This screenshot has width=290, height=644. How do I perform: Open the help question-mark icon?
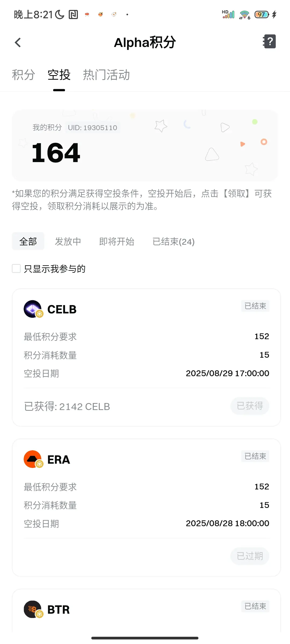(x=269, y=42)
